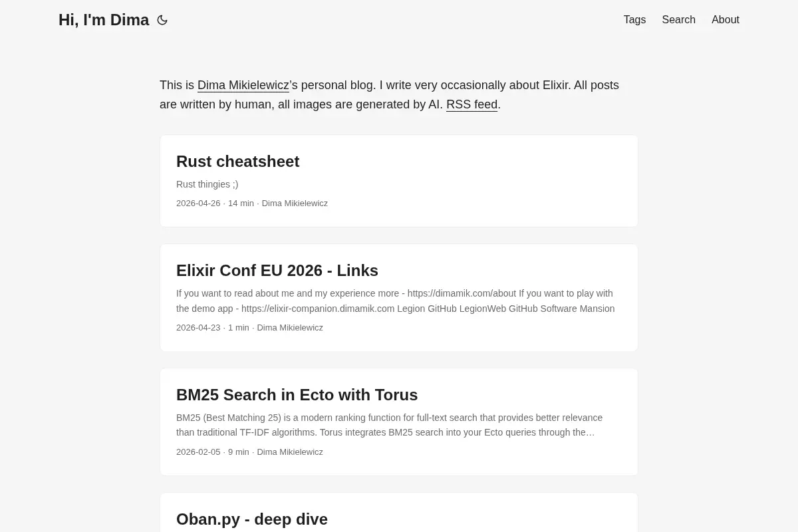Click the "Hi, I'm Dima" site title
The image size is (798, 532).
(104, 20)
